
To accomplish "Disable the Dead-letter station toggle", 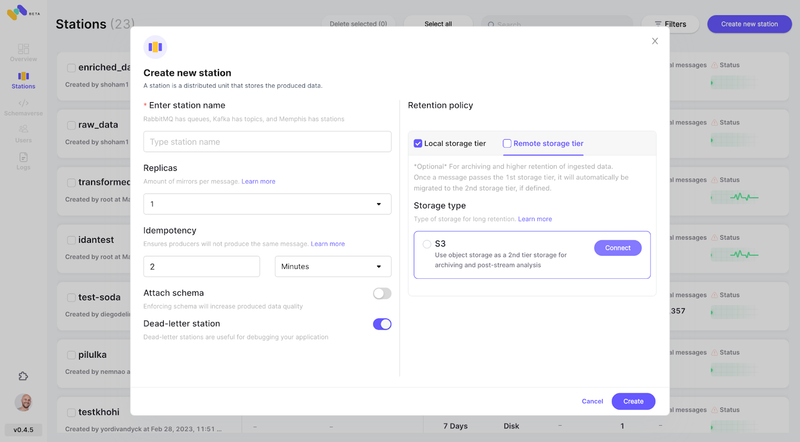I will (381, 324).
